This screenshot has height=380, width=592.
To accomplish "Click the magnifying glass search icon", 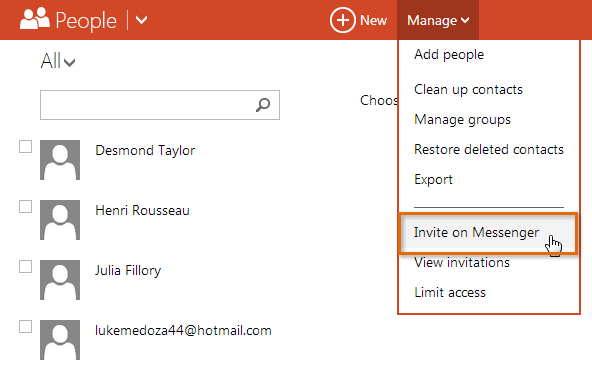I will point(263,105).
